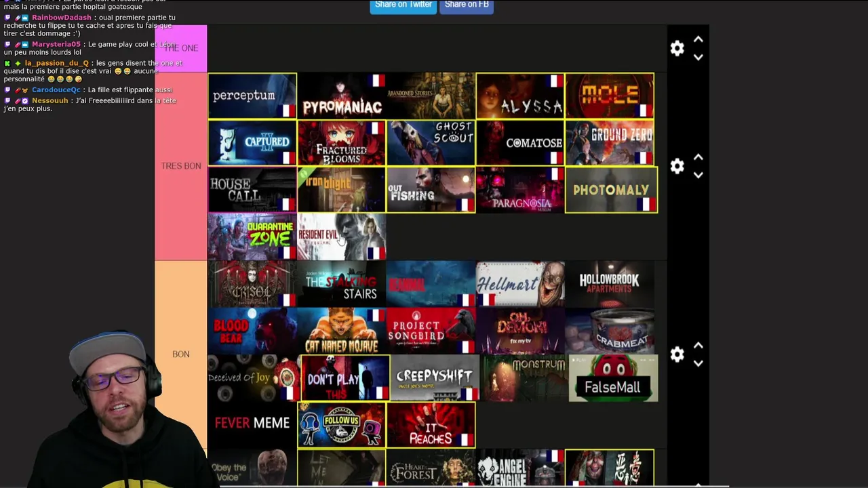
Task: Pick the Monstrum game tile
Action: point(524,378)
